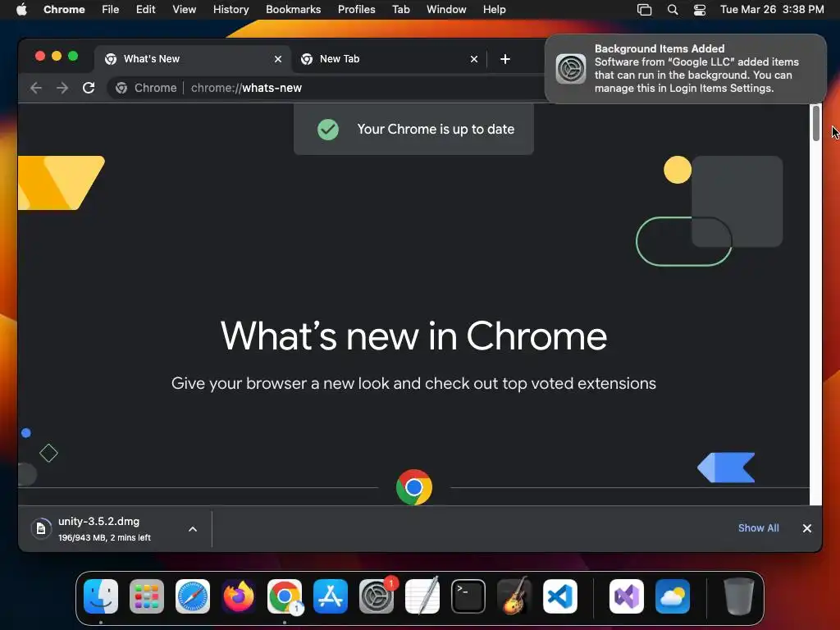Open the File menu

coord(111,10)
